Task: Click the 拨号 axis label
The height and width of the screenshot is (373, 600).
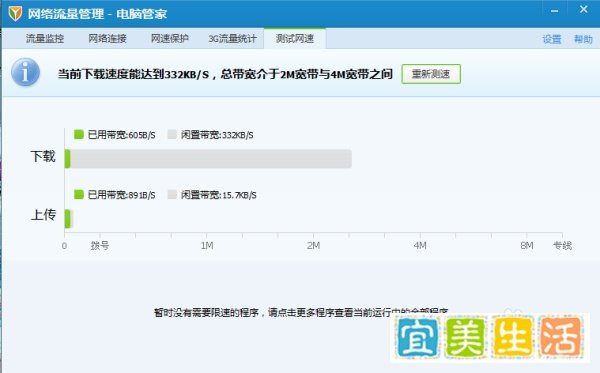Action: [x=100, y=246]
